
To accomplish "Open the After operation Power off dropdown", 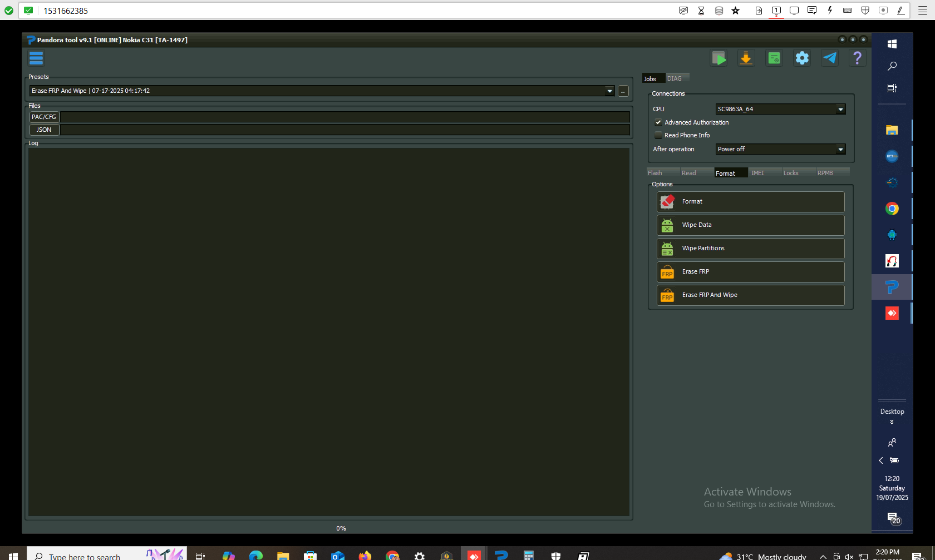I will pyautogui.click(x=780, y=149).
